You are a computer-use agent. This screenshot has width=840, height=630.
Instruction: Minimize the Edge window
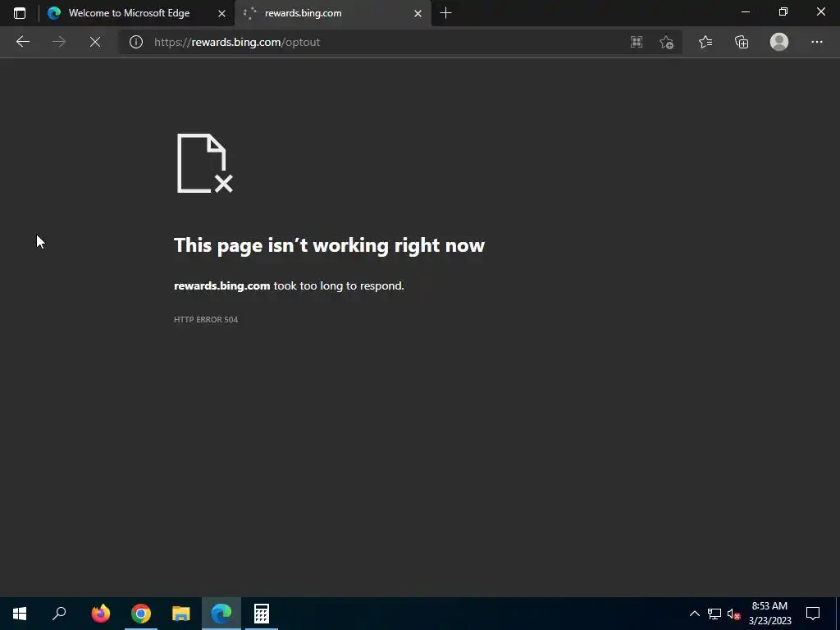click(745, 11)
